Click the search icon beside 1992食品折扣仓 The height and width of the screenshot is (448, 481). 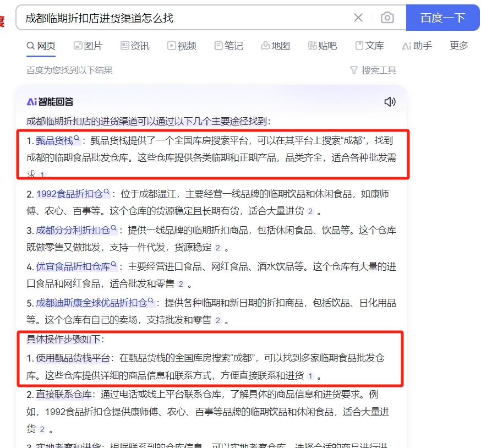(x=106, y=192)
